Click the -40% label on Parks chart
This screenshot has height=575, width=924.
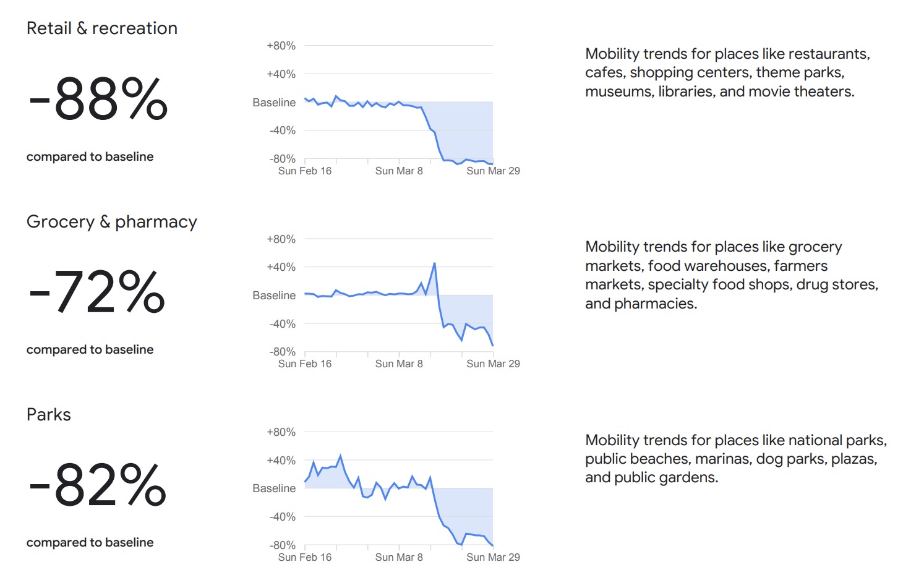[x=282, y=517]
